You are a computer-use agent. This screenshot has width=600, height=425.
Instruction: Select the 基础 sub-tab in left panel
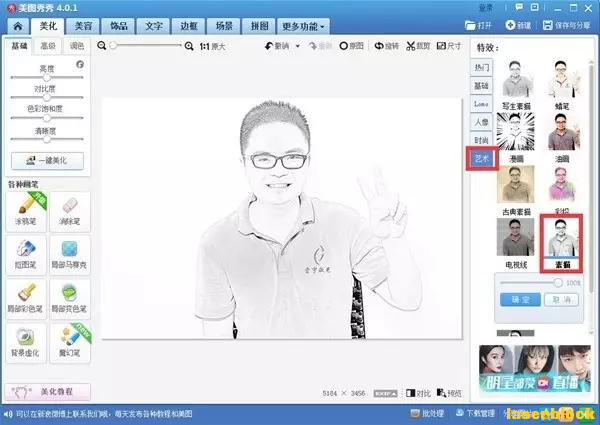[x=19, y=46]
